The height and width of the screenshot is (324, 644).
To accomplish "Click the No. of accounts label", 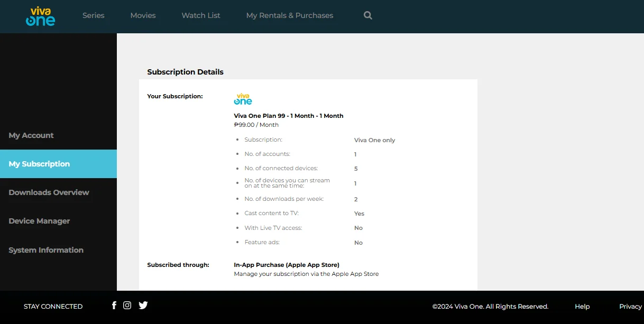I will pyautogui.click(x=267, y=154).
